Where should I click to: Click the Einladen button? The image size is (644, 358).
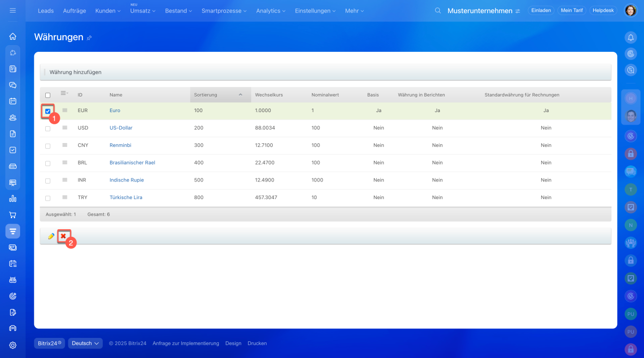pos(541,11)
